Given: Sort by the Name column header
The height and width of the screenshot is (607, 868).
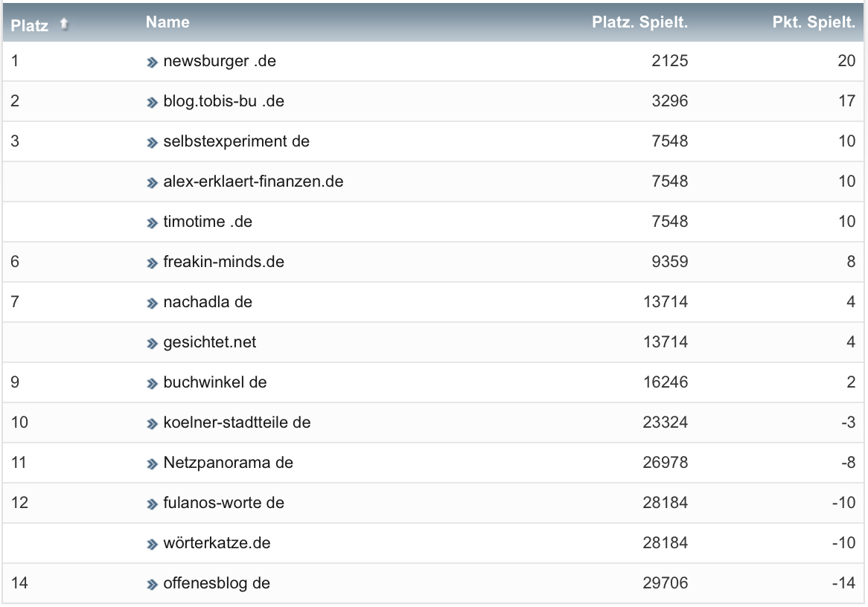Looking at the screenshot, I should pyautogui.click(x=167, y=22).
